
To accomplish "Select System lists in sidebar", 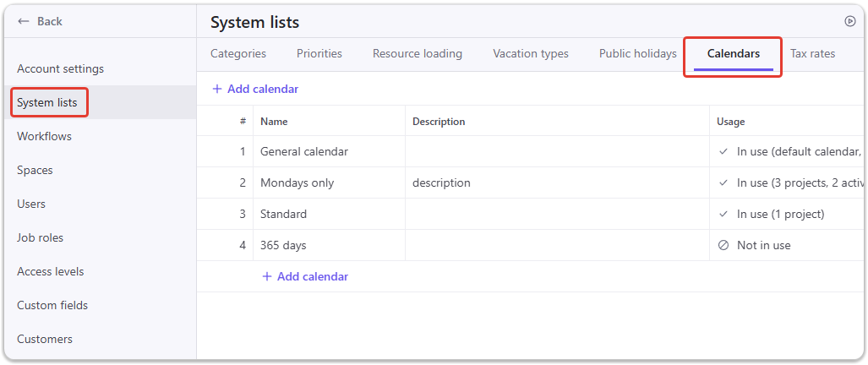I will (x=47, y=102).
